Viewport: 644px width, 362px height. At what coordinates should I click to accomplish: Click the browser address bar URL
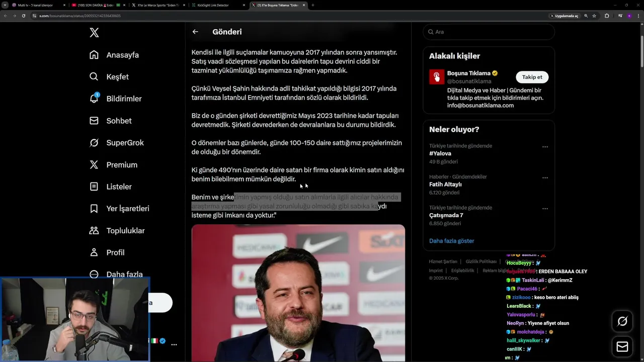pyautogui.click(x=80, y=16)
